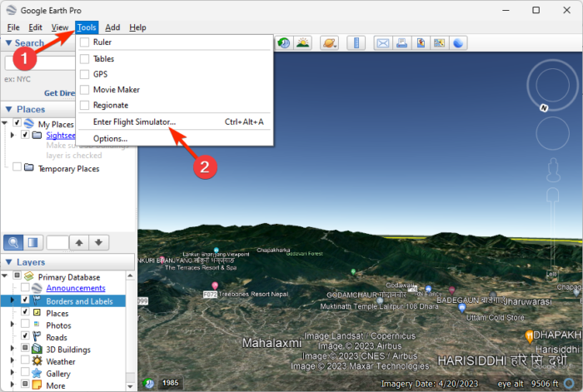This screenshot has height=392, width=583.
Task: Toggle the Regionate checkbox
Action: [x=85, y=105]
